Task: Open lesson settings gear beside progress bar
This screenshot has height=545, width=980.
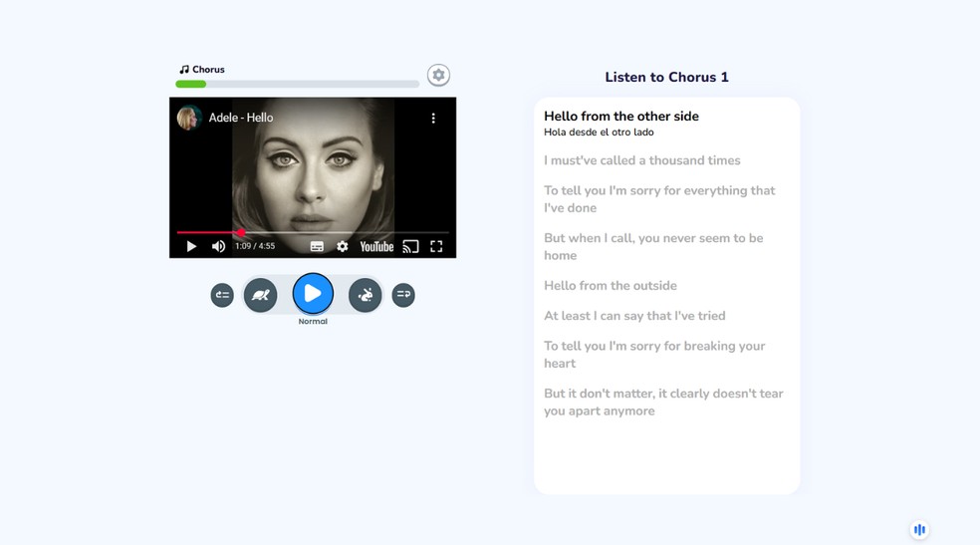Action: [438, 75]
